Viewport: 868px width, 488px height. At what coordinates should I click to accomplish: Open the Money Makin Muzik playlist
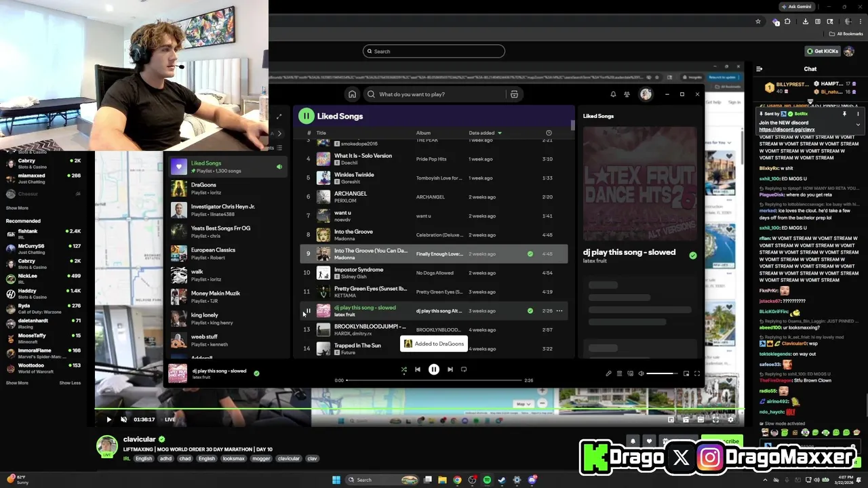(x=228, y=297)
